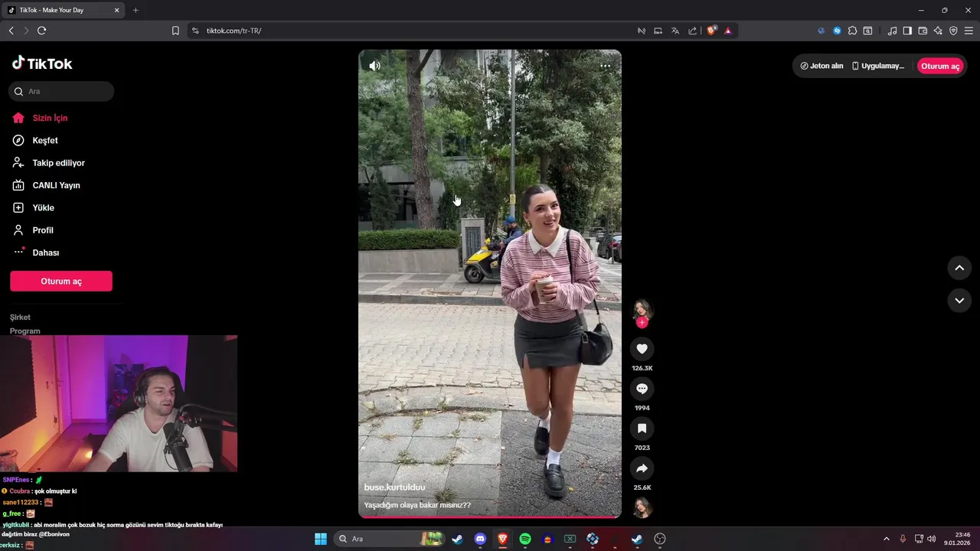Click the top-right Oturum aç button
This screenshot has width=980, height=551.
pyautogui.click(x=940, y=66)
